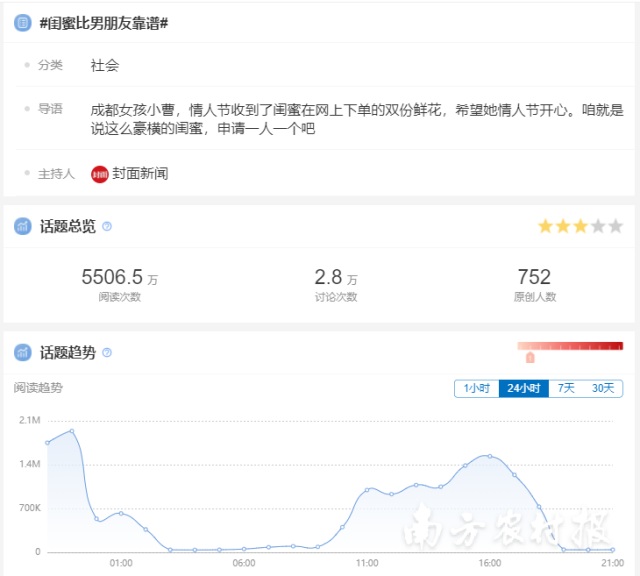
Task: Click the fifth gray rating star
Action: click(616, 226)
